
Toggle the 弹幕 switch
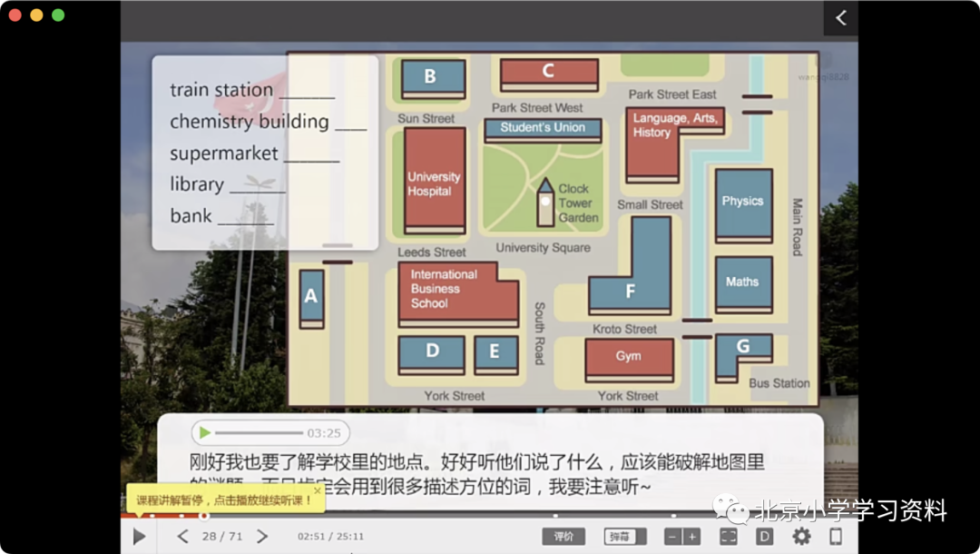pos(625,537)
